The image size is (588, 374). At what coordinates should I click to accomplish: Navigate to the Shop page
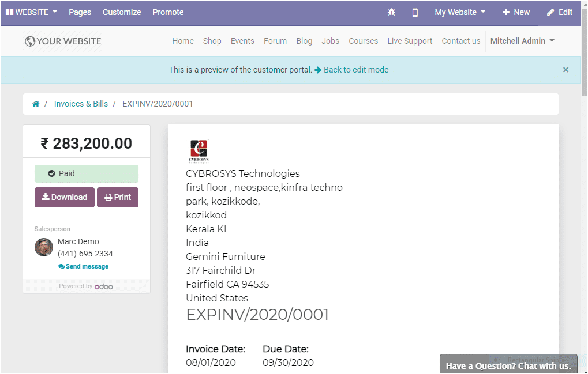click(x=212, y=41)
